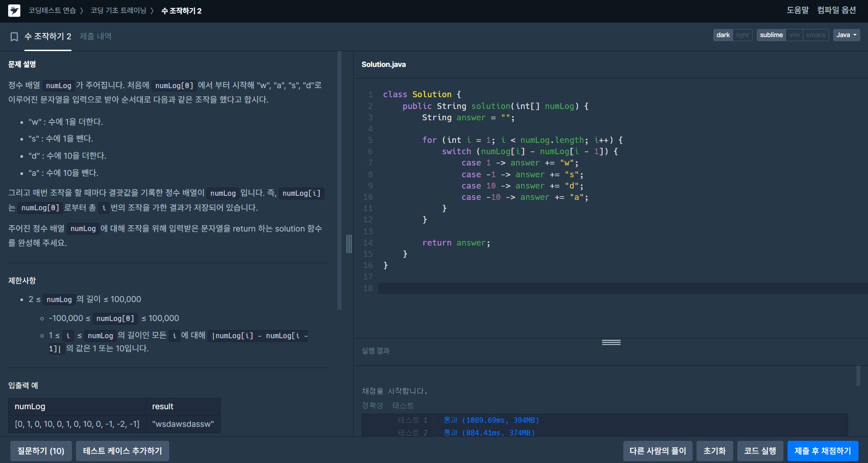The width and height of the screenshot is (868, 463).
Task: Click 테스트 케이스 추가하기 button
Action: point(122,451)
